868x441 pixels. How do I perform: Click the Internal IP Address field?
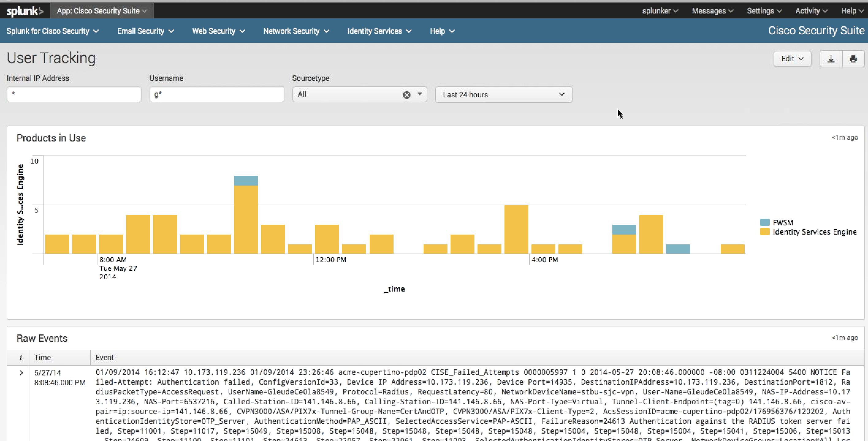pyautogui.click(x=74, y=95)
